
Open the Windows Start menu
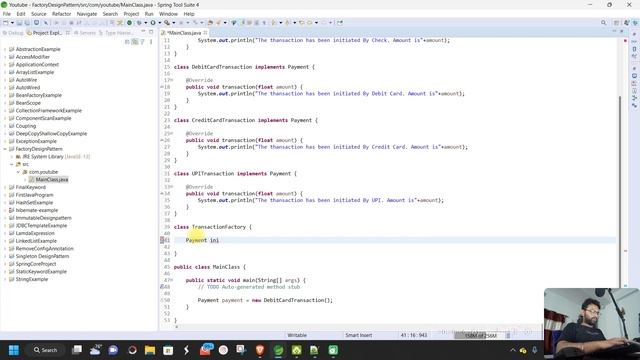14,350
